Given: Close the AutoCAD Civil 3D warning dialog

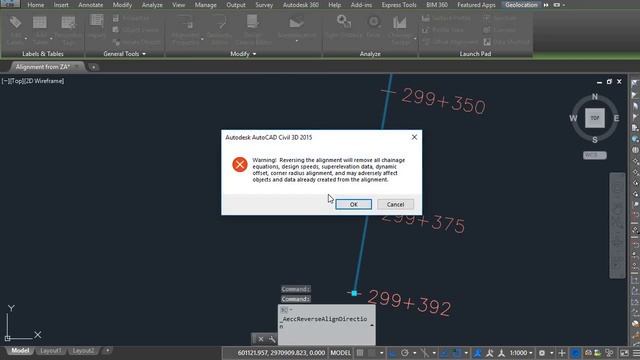Looking at the screenshot, I should tap(414, 137).
